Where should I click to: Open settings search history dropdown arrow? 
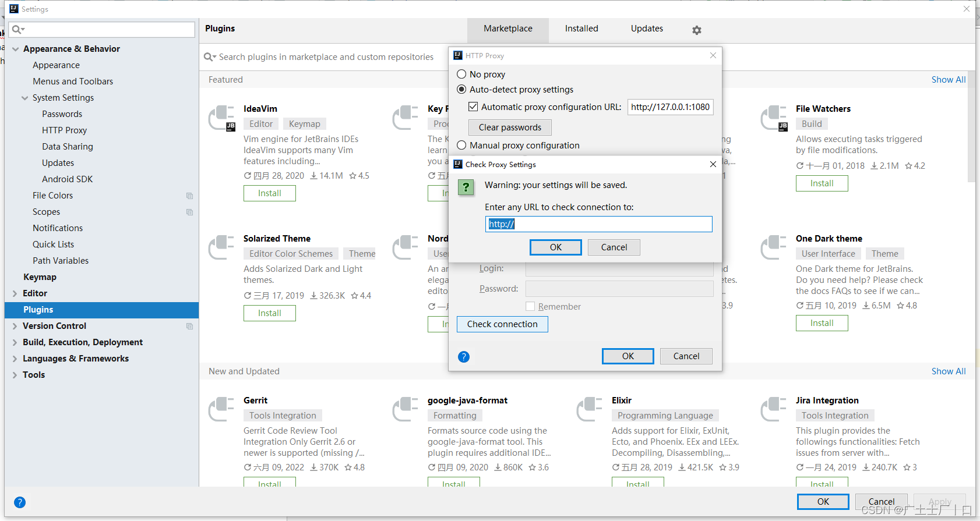(x=23, y=30)
